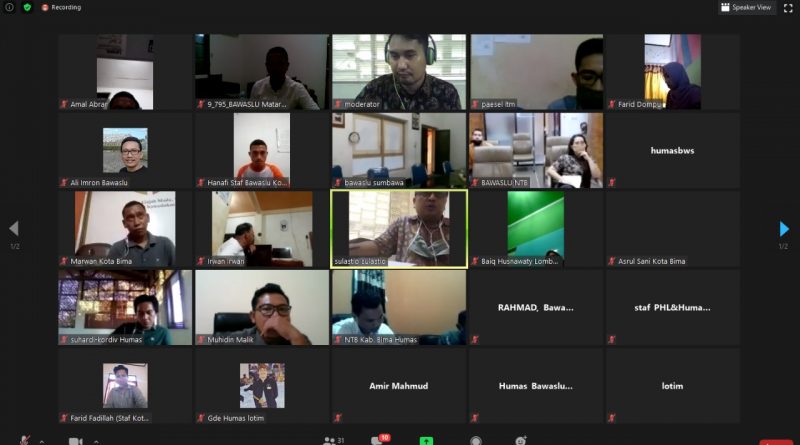
Task: Go to previous gallery page arrow
Action: 14,229
